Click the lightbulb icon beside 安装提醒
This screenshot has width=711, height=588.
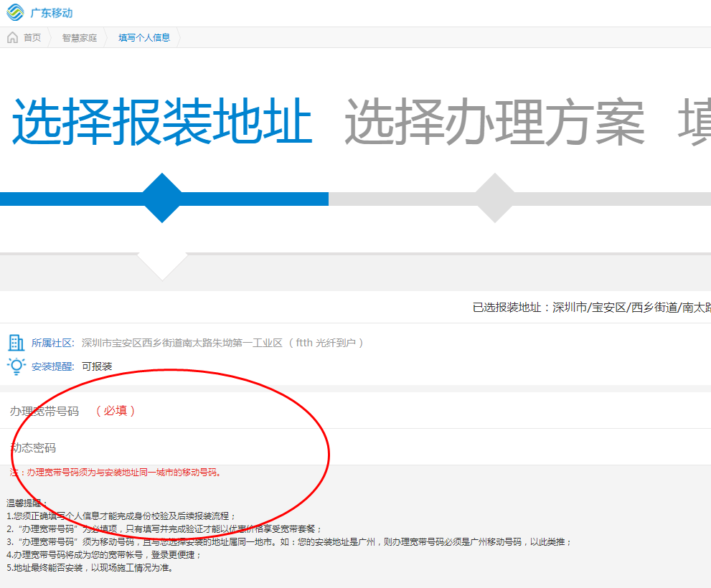tap(16, 366)
